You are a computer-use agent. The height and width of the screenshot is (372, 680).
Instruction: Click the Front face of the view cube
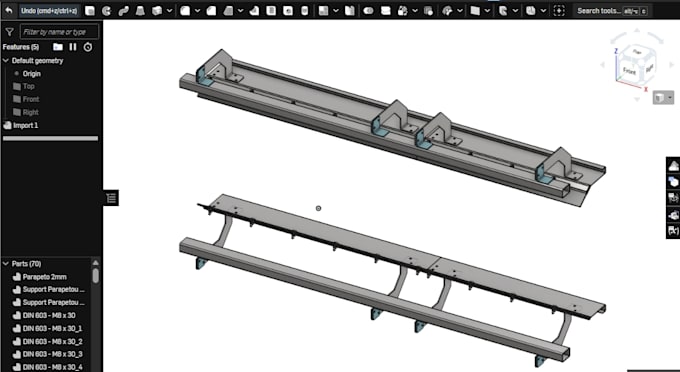coord(629,71)
